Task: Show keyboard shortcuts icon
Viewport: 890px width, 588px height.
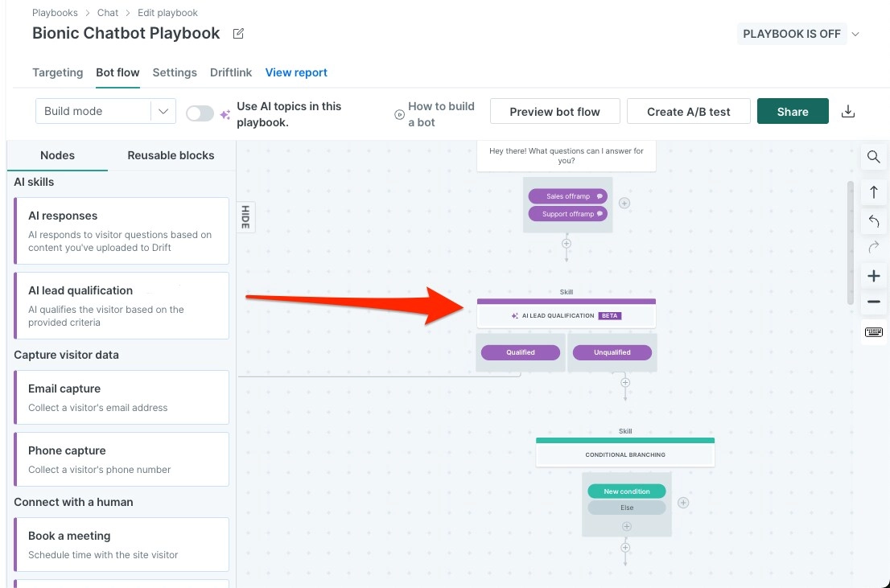Action: (874, 332)
